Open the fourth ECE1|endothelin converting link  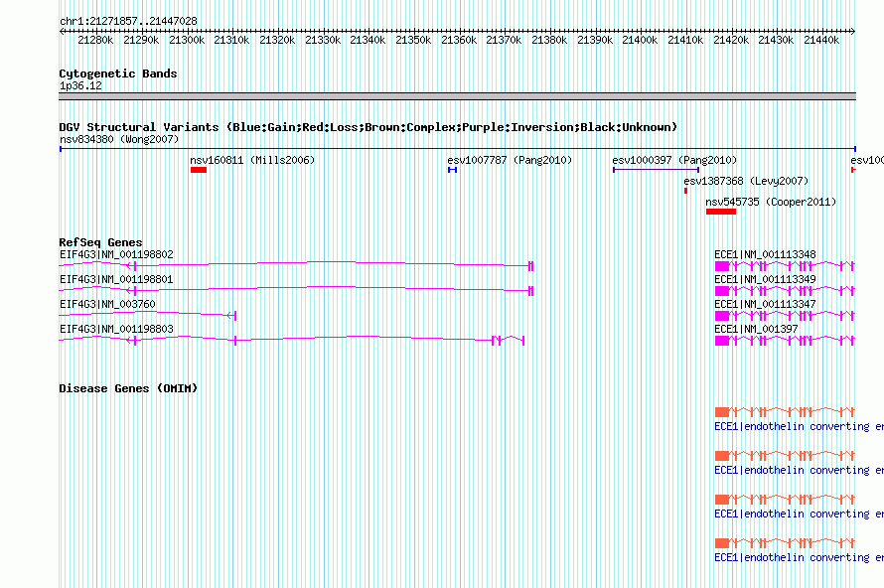tap(799, 557)
